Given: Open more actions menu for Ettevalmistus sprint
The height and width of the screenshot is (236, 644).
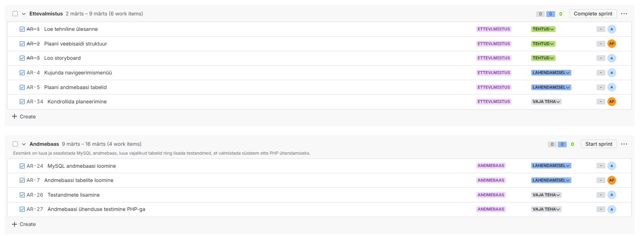Looking at the screenshot, I should (624, 14).
